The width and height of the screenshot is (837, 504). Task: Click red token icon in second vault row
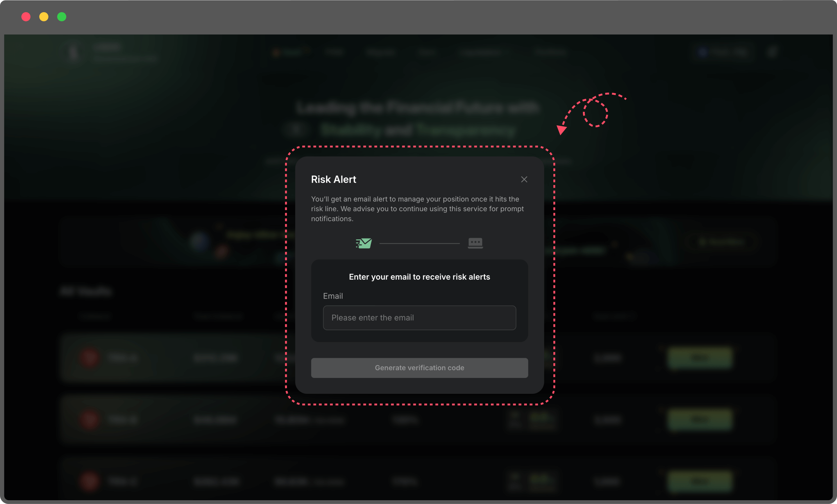click(89, 420)
